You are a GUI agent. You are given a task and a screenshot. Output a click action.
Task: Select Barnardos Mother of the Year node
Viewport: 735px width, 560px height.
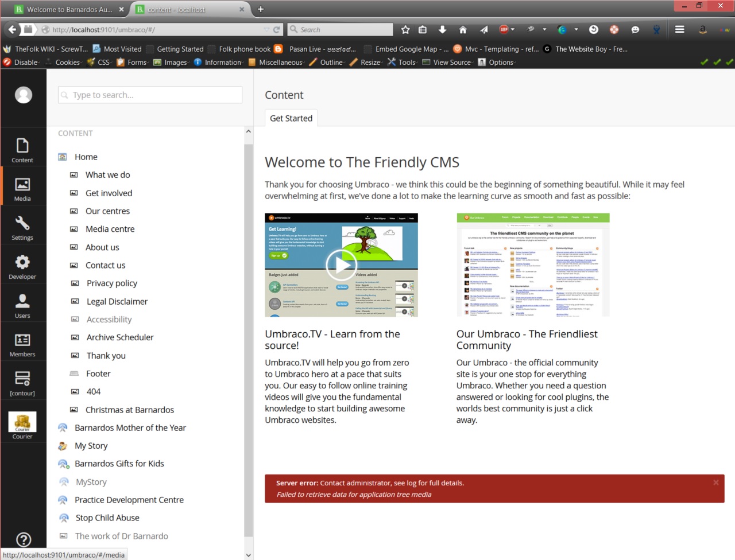click(x=130, y=427)
